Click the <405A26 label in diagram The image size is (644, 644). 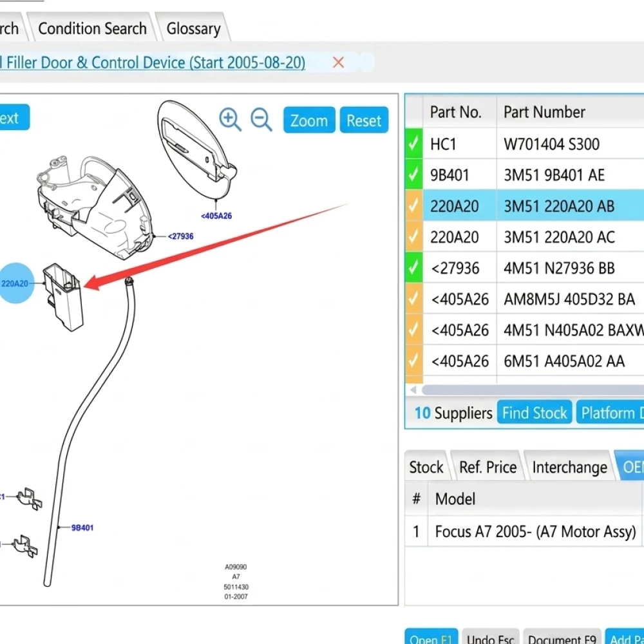click(x=216, y=216)
